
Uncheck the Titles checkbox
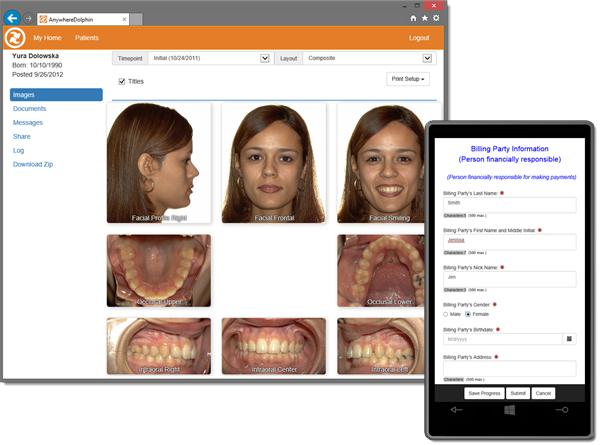[122, 81]
